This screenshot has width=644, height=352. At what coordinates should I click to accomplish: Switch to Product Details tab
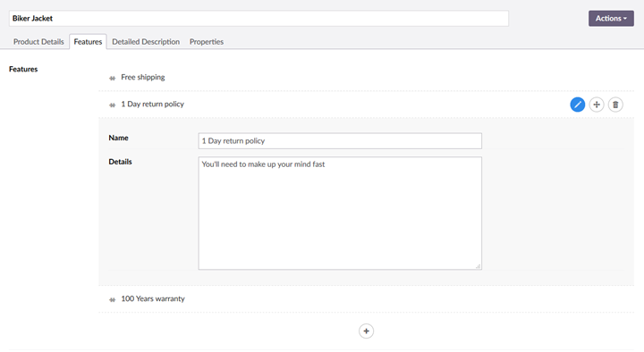[38, 42]
